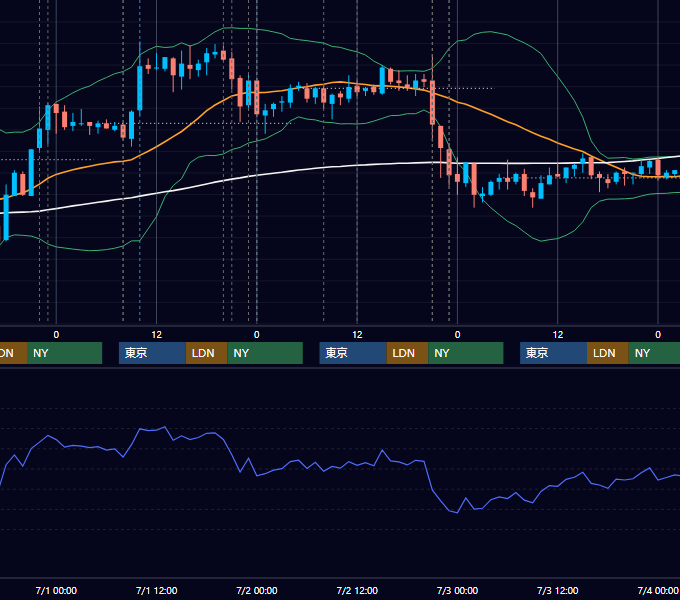
Task: Select the 東京 session block for 7/2
Action: 353,353
